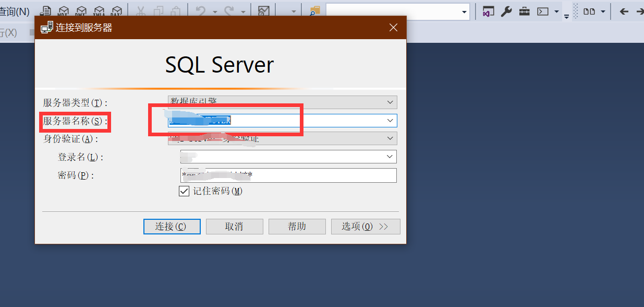Open toolbar overflow options arrow
The width and height of the screenshot is (644, 307).
[566, 16]
